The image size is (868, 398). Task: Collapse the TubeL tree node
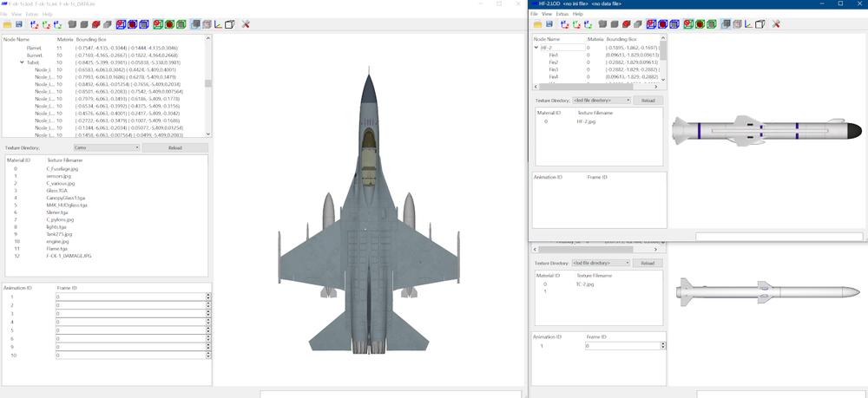click(22, 62)
